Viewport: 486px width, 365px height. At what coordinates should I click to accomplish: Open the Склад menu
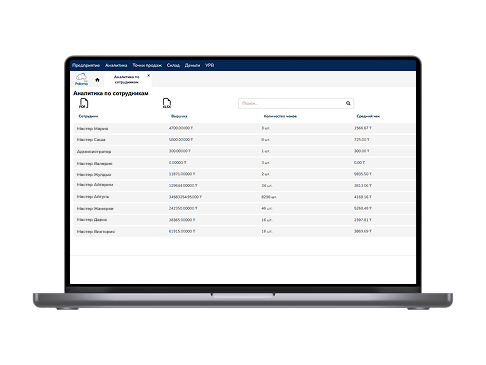click(173, 65)
